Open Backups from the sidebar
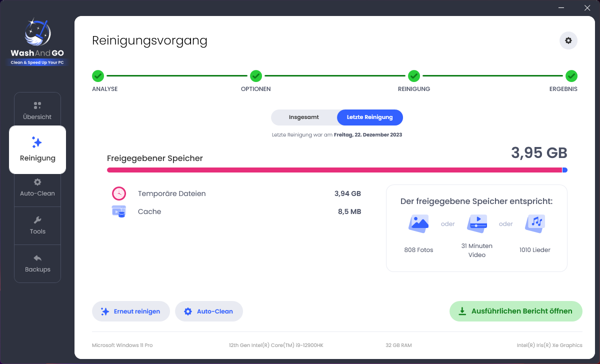 click(37, 263)
